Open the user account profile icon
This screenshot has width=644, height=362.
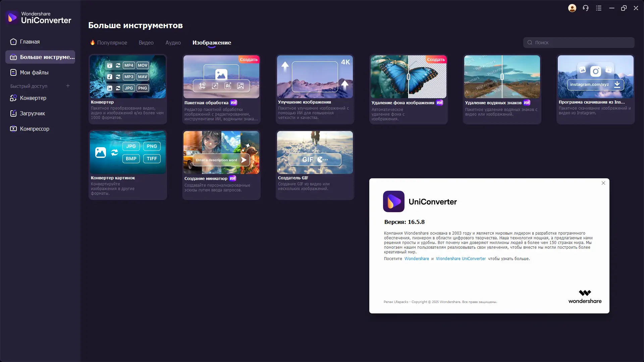click(572, 8)
